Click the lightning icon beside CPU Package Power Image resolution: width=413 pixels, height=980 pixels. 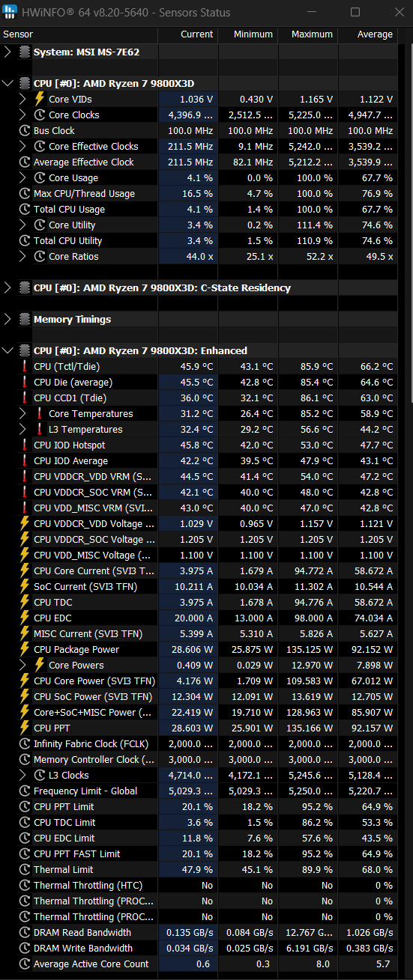[25, 649]
